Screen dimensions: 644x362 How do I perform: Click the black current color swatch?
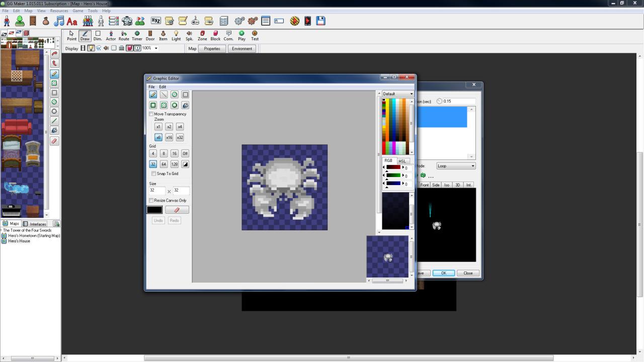pyautogui.click(x=154, y=210)
